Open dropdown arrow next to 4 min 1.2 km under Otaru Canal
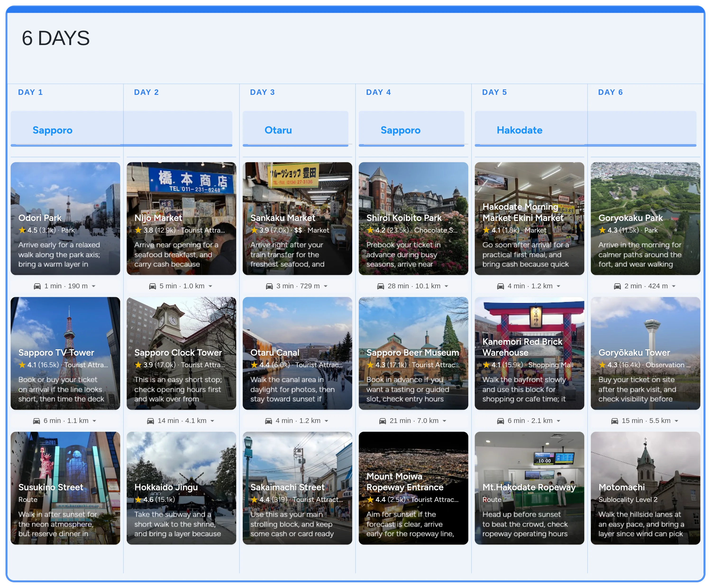The width and height of the screenshot is (711, 588). (x=326, y=421)
